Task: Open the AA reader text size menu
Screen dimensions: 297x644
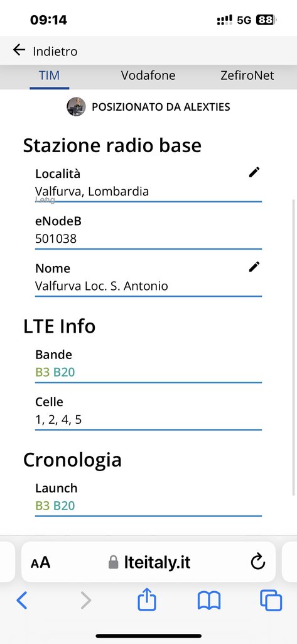Action: (x=40, y=562)
